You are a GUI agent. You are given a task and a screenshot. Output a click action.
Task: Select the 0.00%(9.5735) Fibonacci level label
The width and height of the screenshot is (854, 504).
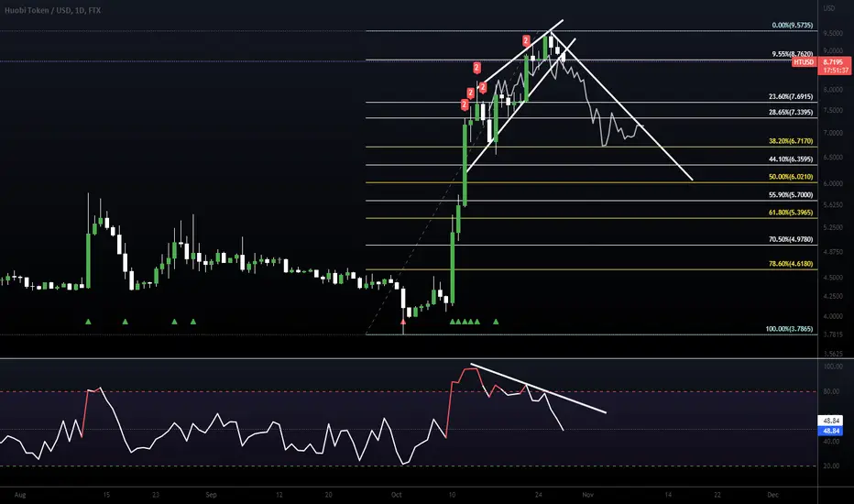point(793,25)
